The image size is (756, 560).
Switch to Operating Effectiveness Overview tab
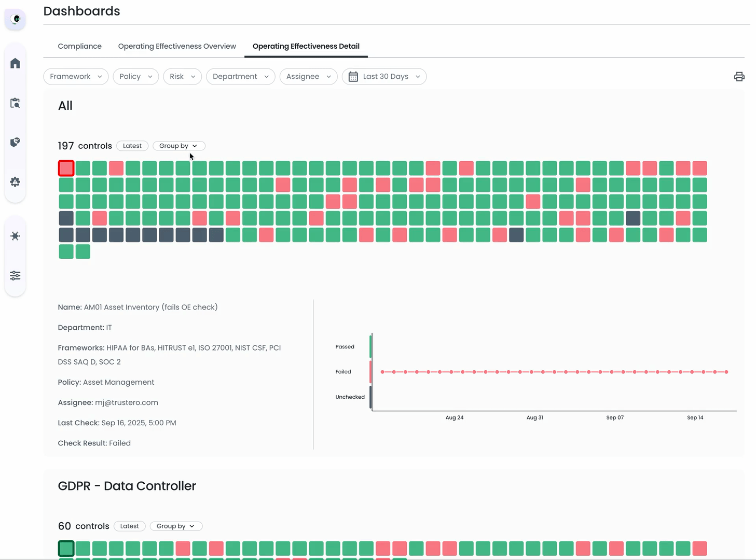[x=177, y=46]
